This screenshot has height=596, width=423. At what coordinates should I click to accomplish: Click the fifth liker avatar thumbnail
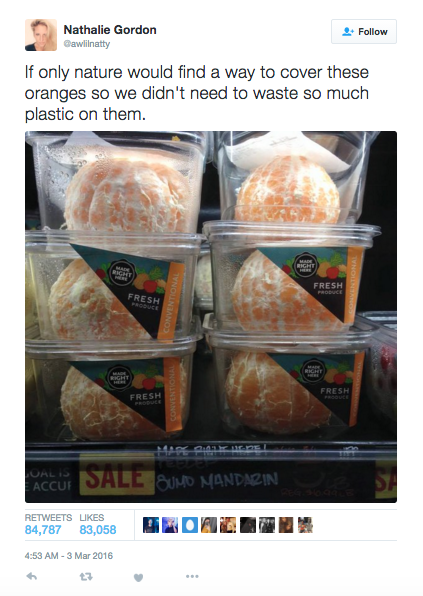pos(228,525)
